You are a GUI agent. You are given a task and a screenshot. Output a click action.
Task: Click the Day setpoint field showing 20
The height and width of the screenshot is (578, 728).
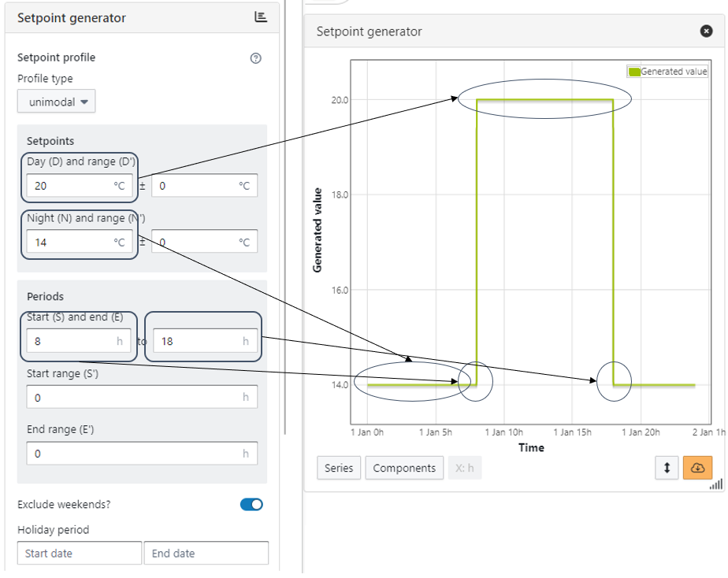coord(71,186)
